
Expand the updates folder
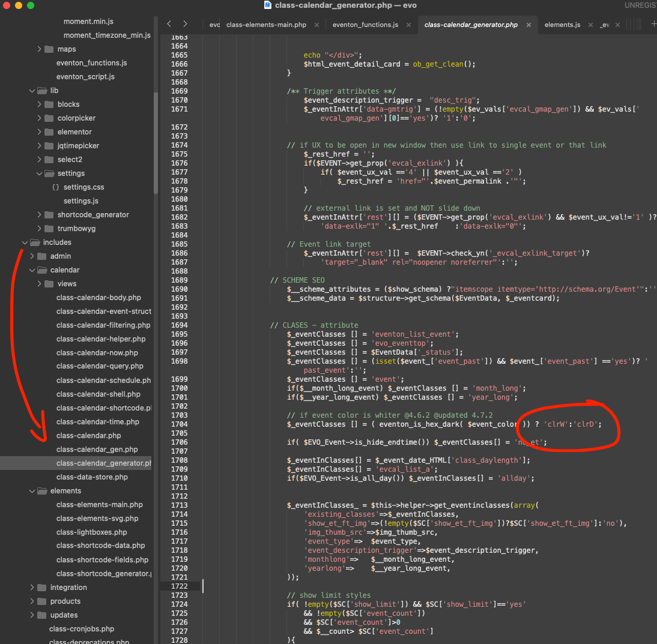click(x=32, y=615)
